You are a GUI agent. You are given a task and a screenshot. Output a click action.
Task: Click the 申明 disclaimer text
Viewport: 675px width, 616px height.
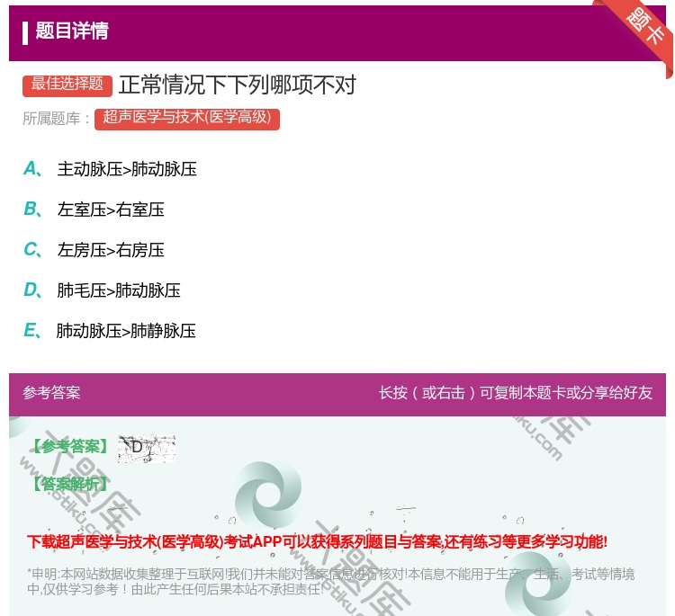click(330, 582)
